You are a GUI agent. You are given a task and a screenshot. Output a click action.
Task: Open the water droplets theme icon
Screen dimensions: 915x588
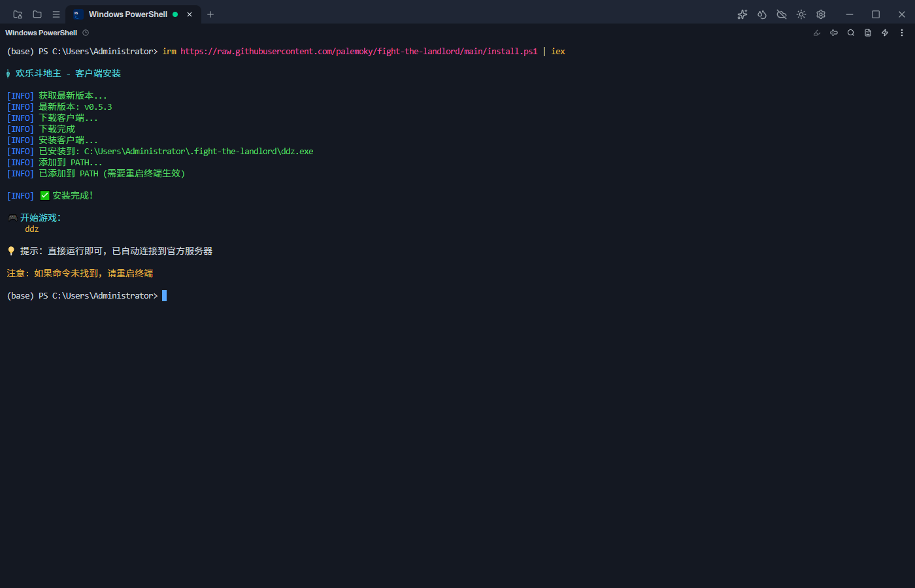click(x=762, y=14)
